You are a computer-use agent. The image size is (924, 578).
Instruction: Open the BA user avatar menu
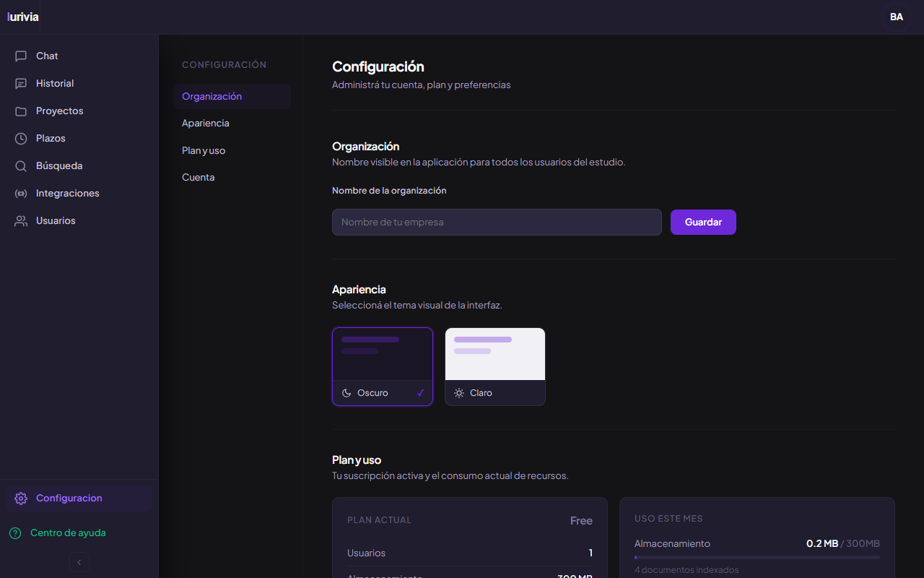coord(897,17)
